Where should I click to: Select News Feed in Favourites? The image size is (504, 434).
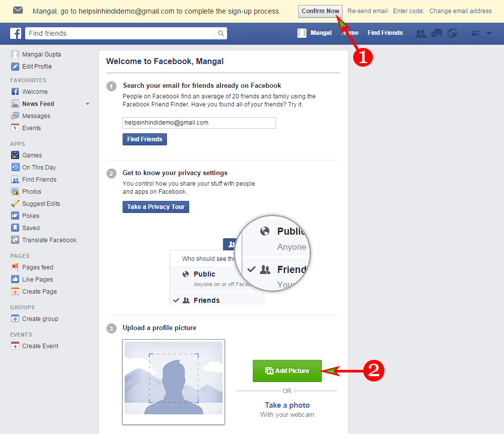[32, 104]
